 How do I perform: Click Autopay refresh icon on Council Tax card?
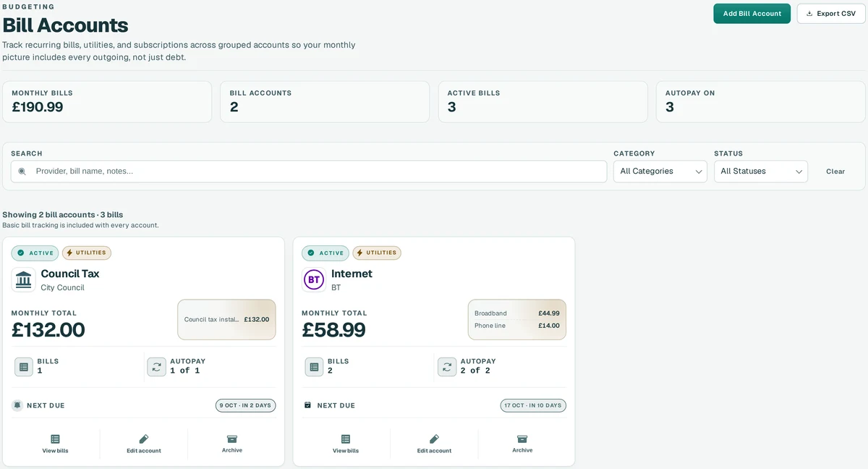[156, 367]
